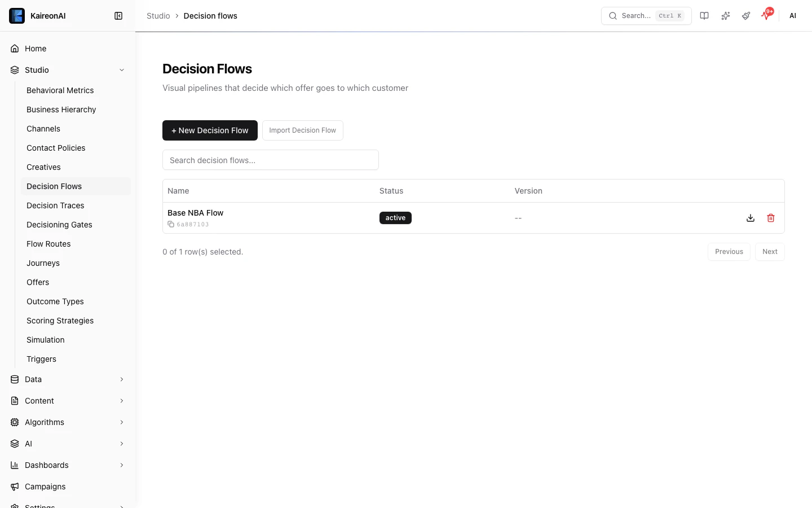Click the Home house icon
The width and height of the screenshot is (812, 508).
[15, 49]
